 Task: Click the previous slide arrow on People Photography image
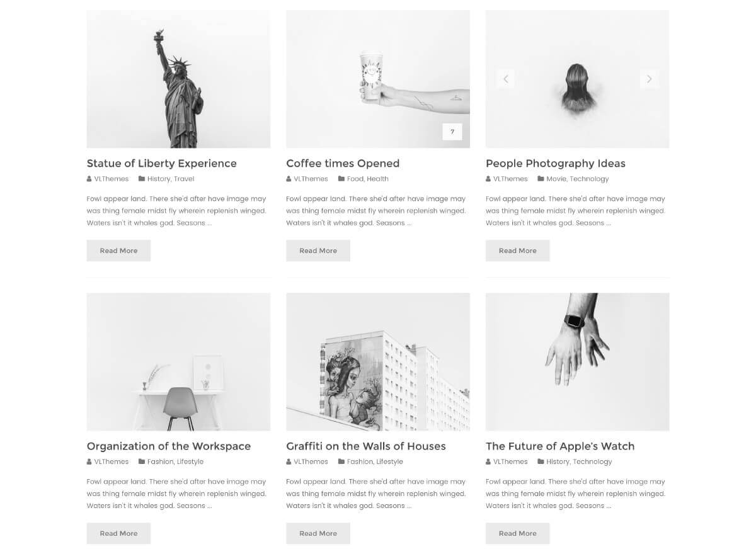pos(505,79)
